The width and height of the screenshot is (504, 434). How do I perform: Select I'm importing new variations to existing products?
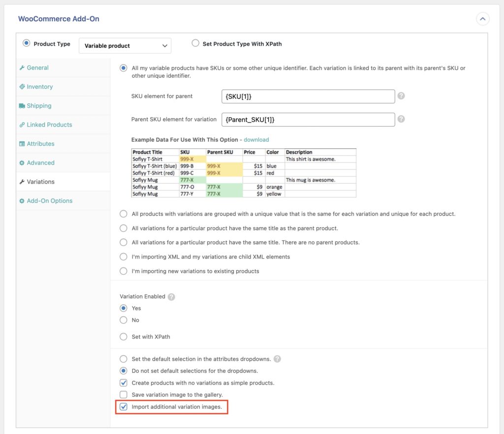(124, 270)
